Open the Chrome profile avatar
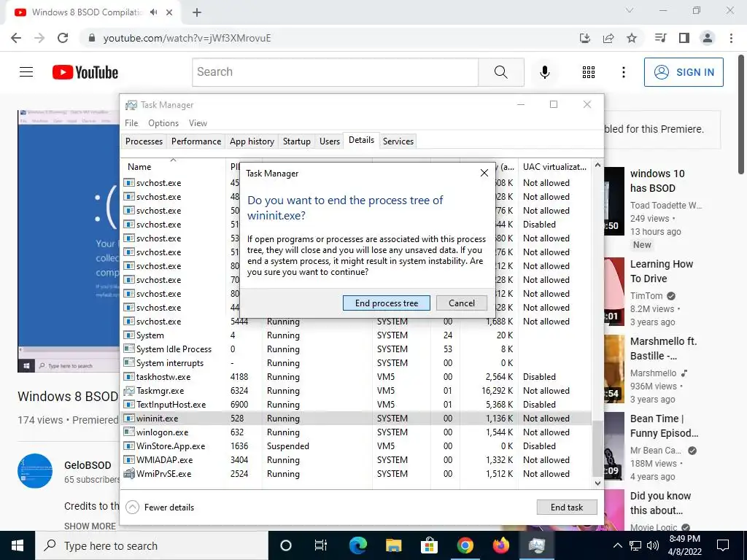The height and width of the screenshot is (560, 747). click(708, 38)
